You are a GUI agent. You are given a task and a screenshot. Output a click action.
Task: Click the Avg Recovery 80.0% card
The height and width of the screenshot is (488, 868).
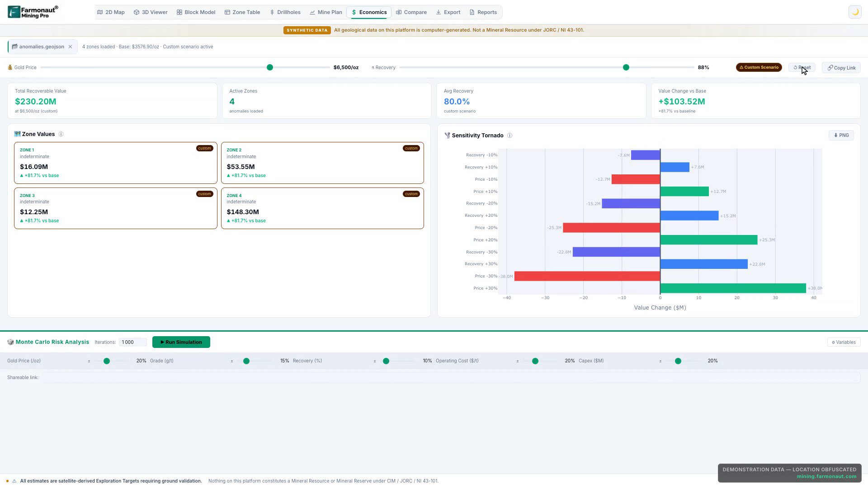click(541, 101)
